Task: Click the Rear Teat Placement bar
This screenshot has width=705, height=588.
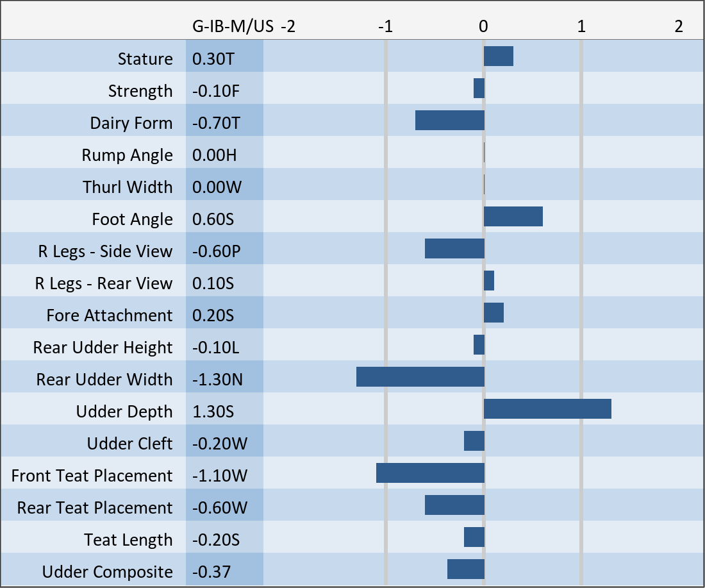Action: point(454,505)
